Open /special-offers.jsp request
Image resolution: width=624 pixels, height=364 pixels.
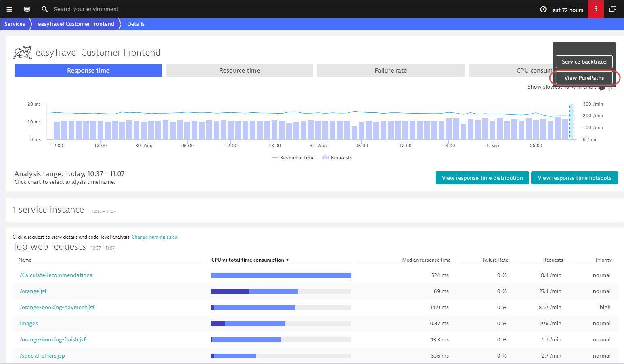coord(42,356)
